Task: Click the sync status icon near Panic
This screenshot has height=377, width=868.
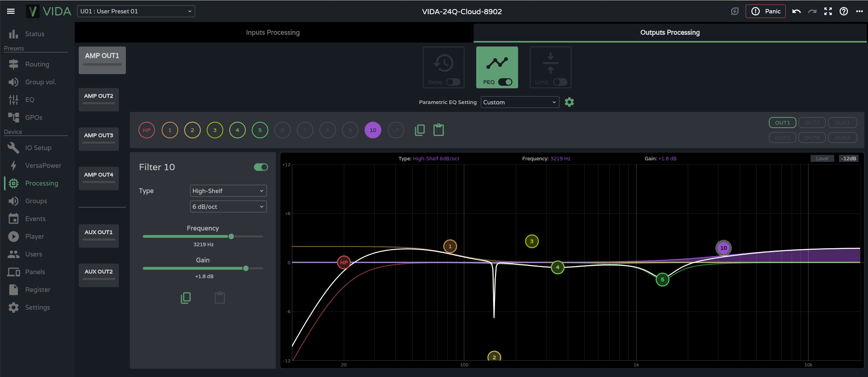Action: (x=735, y=11)
